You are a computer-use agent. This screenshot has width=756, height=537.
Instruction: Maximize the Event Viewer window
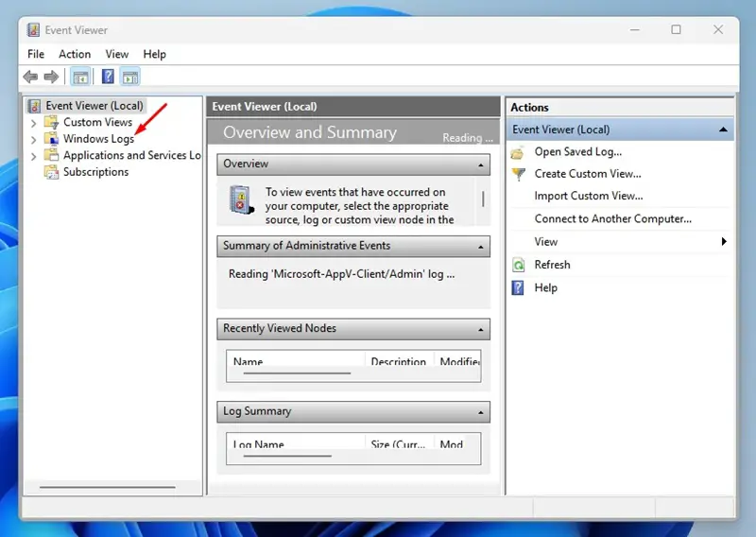[676, 30]
